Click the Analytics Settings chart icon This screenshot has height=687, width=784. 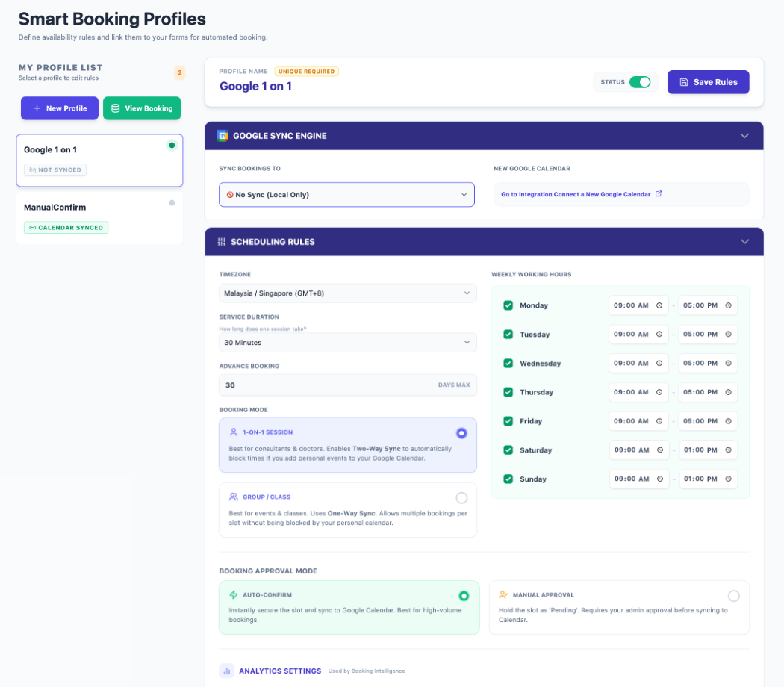pyautogui.click(x=226, y=670)
